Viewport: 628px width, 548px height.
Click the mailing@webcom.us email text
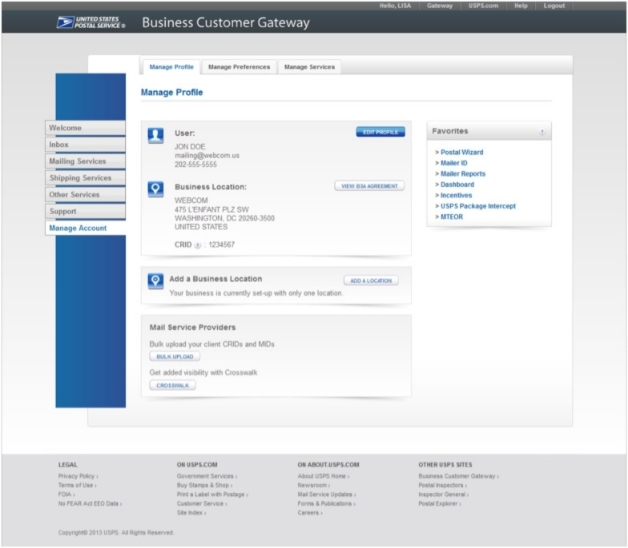click(x=207, y=155)
